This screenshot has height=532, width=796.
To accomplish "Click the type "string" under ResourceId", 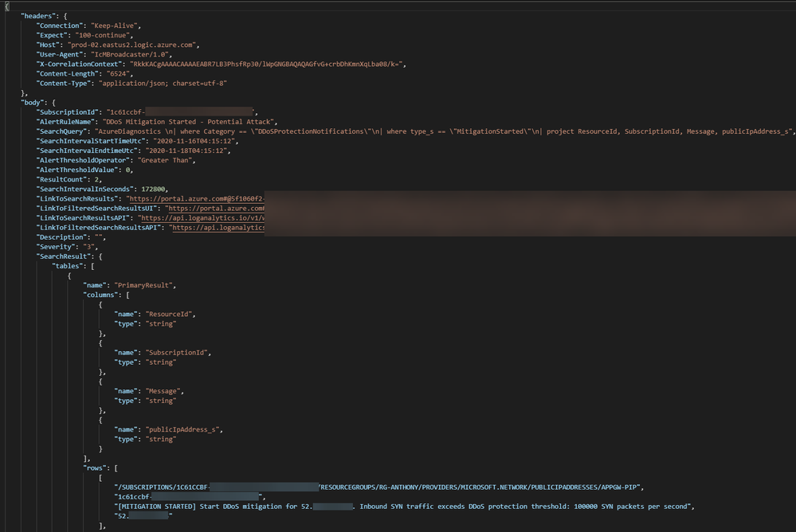I will click(x=161, y=324).
